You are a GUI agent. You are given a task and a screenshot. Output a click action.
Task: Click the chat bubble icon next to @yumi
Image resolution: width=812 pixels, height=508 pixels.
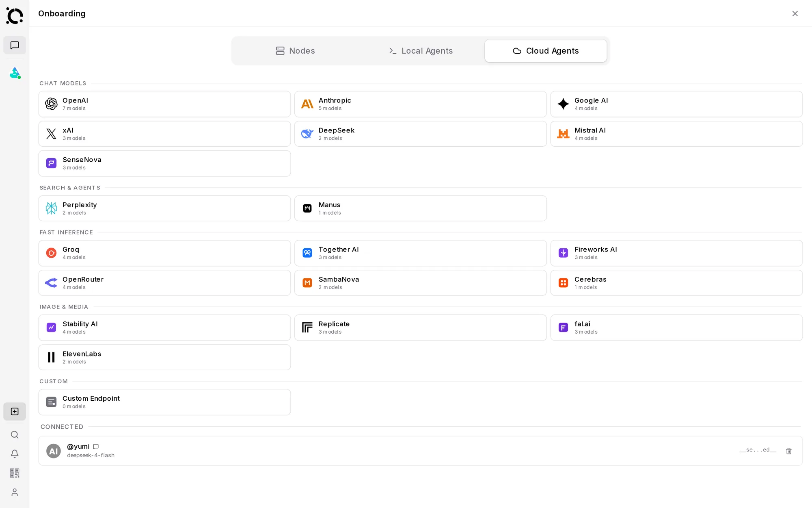click(96, 447)
